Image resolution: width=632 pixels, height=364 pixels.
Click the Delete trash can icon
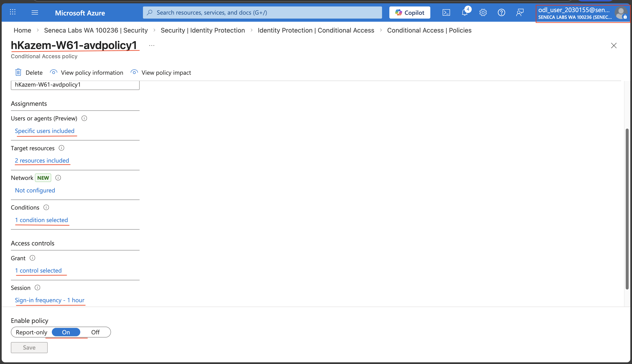coord(18,72)
